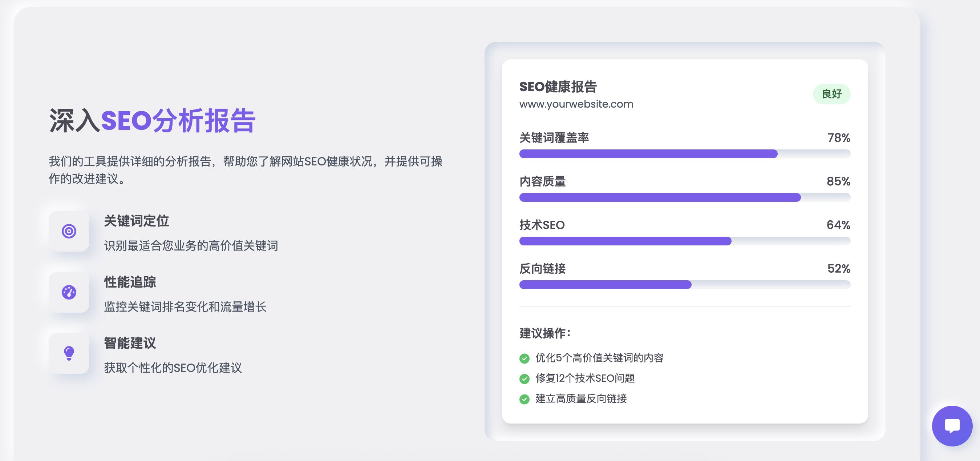This screenshot has height=461, width=980.
Task: Click the intro paragraph starting 我们的工具提供
Action: (246, 170)
